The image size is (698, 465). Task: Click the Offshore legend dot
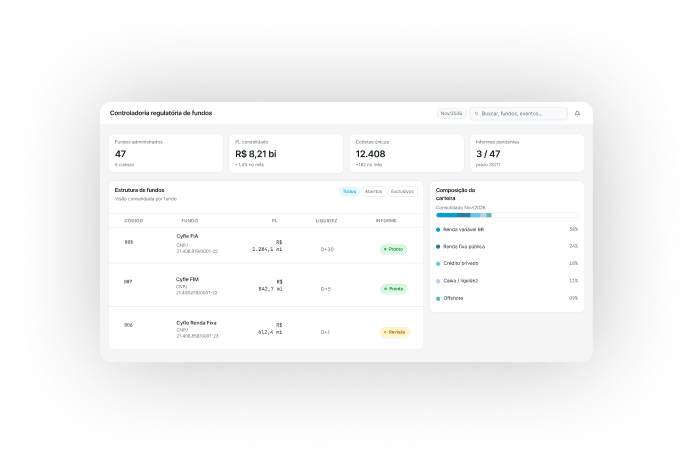click(x=438, y=299)
